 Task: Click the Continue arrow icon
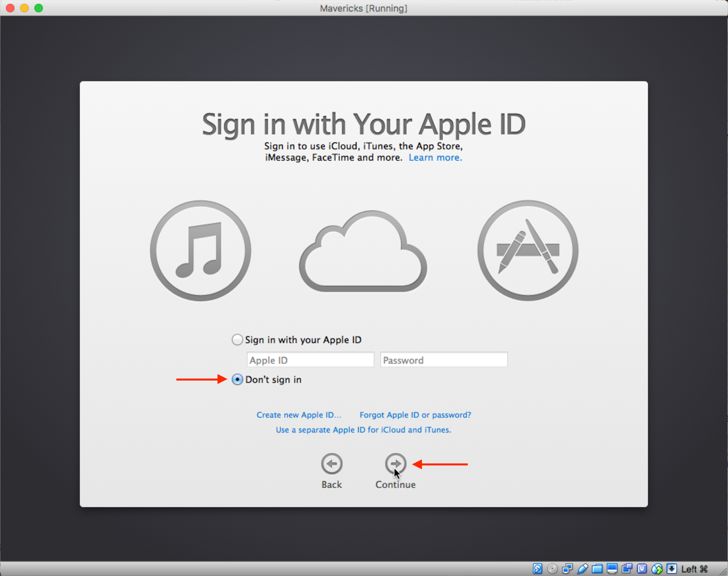point(395,463)
